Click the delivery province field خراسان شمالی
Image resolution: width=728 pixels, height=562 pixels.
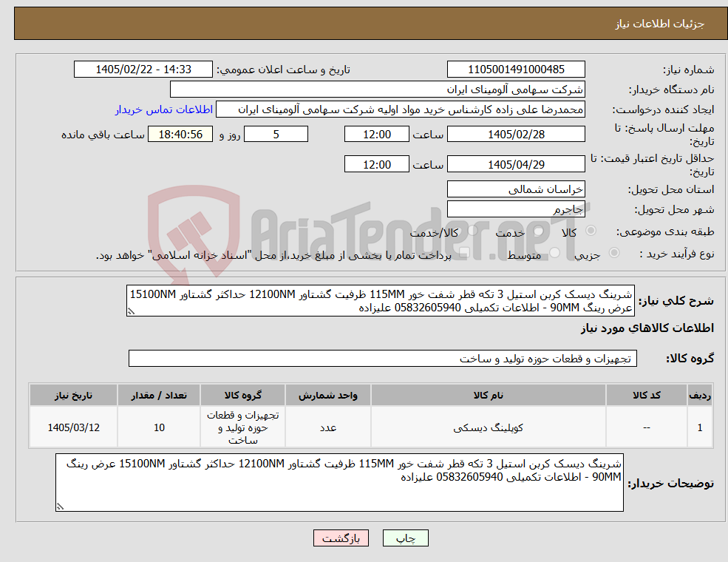point(516,189)
